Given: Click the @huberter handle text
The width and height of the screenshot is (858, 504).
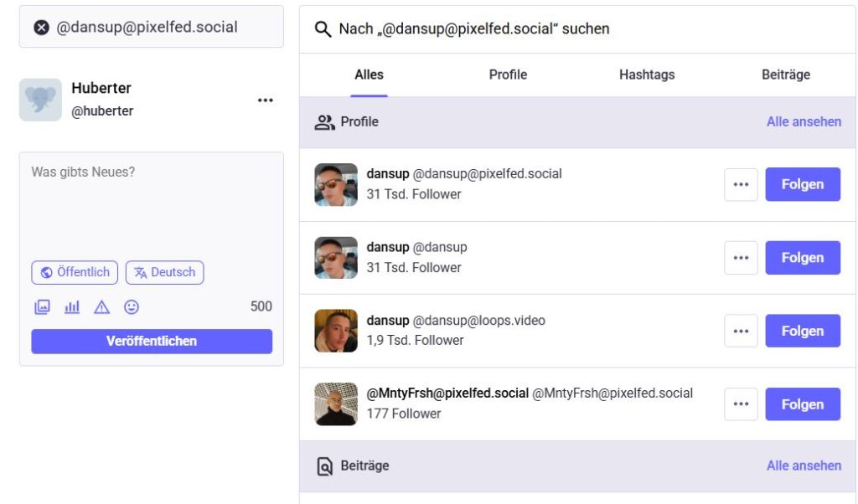Looking at the screenshot, I should pos(102,111).
